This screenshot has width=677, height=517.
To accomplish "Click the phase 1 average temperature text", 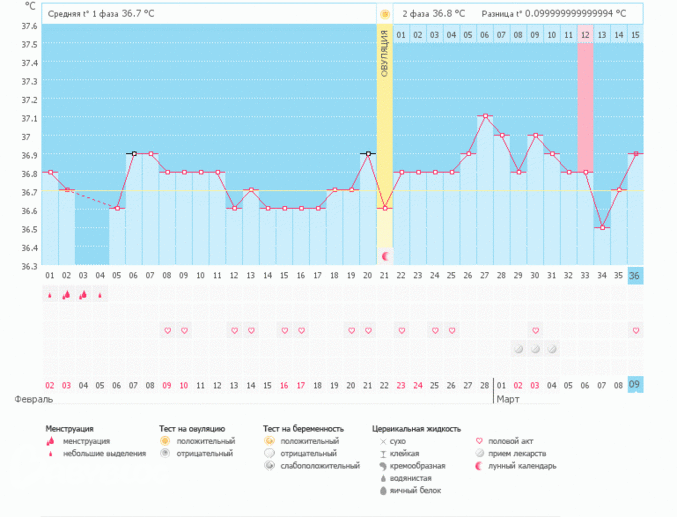I will 101,14.
